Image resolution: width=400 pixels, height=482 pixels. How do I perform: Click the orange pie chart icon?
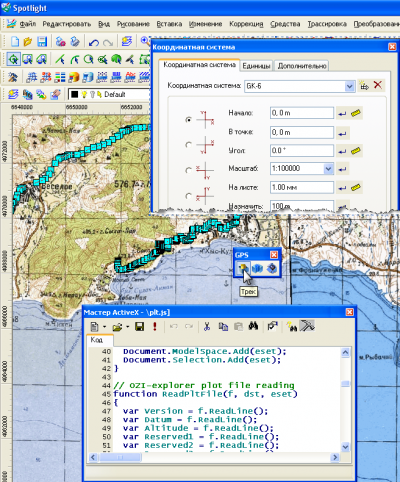(74, 77)
